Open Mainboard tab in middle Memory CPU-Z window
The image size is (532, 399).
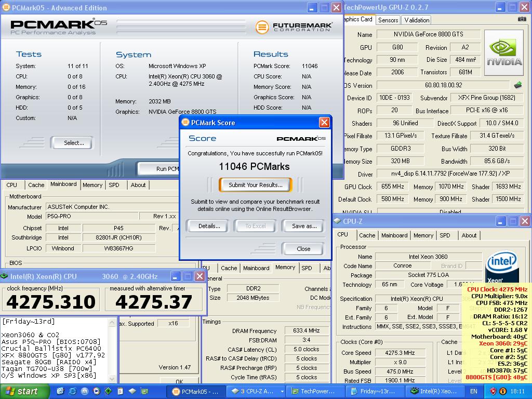256,268
